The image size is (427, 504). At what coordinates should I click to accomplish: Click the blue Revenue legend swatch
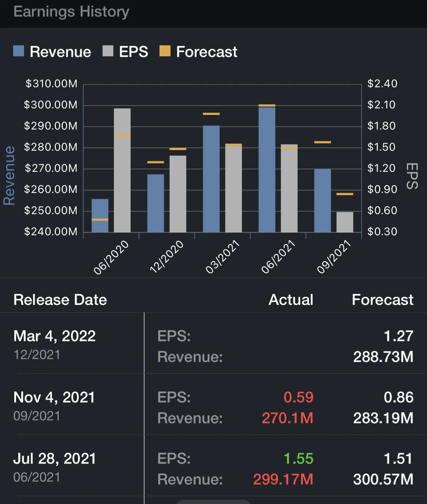19,51
